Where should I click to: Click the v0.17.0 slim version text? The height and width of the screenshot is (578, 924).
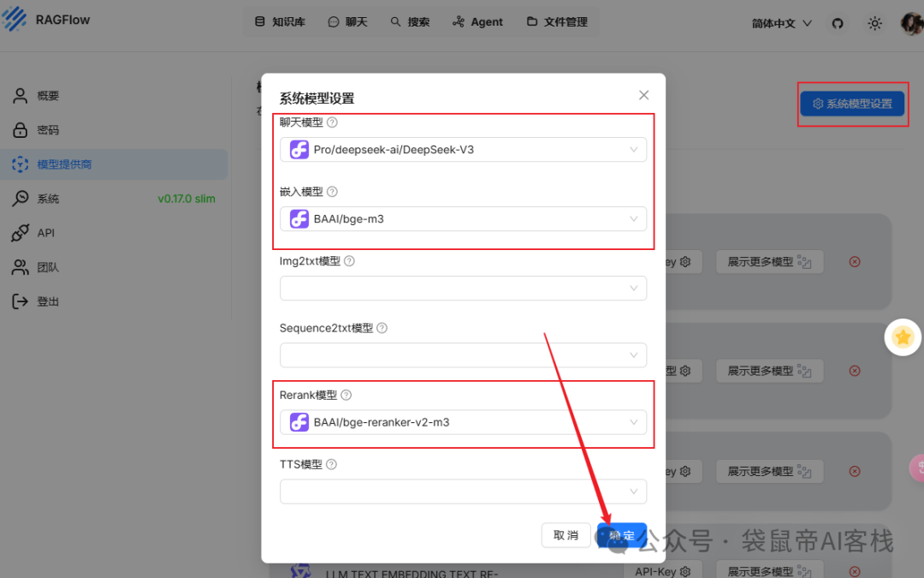[x=187, y=199]
